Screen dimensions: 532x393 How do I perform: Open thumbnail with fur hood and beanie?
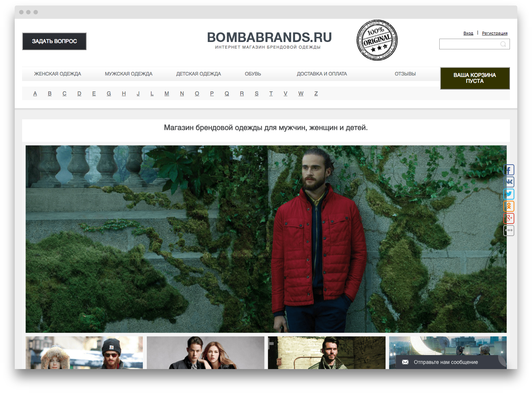click(84, 352)
